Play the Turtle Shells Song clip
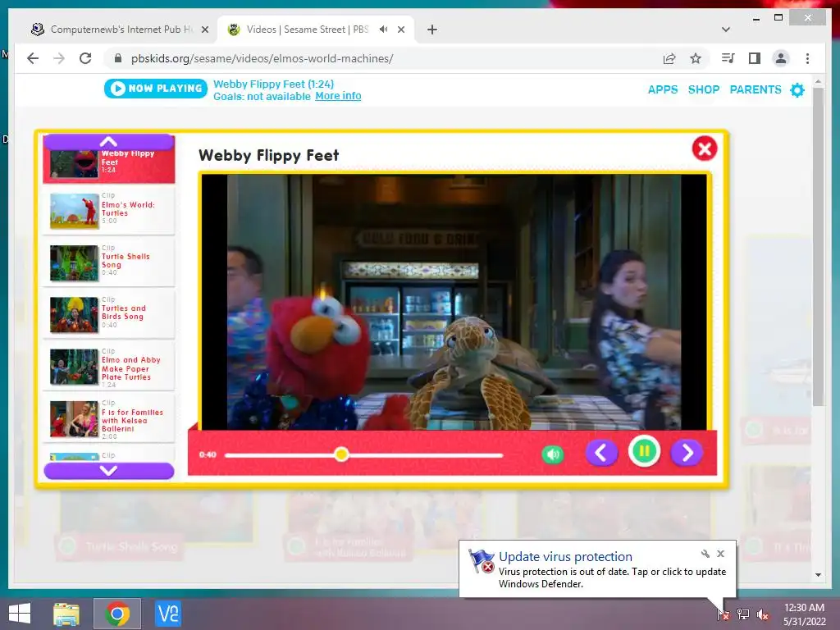Viewport: 840px width, 630px height. (x=109, y=262)
